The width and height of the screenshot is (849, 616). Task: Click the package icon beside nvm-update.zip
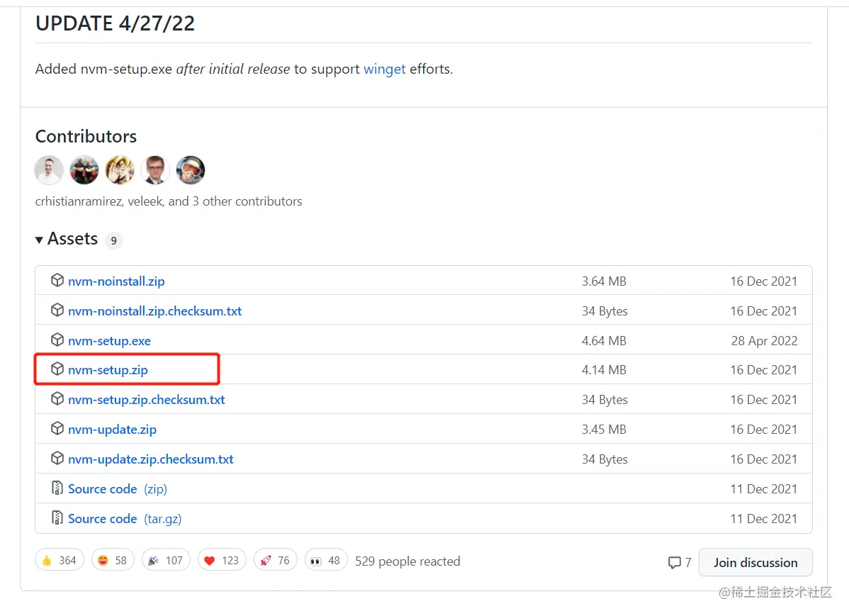click(57, 429)
